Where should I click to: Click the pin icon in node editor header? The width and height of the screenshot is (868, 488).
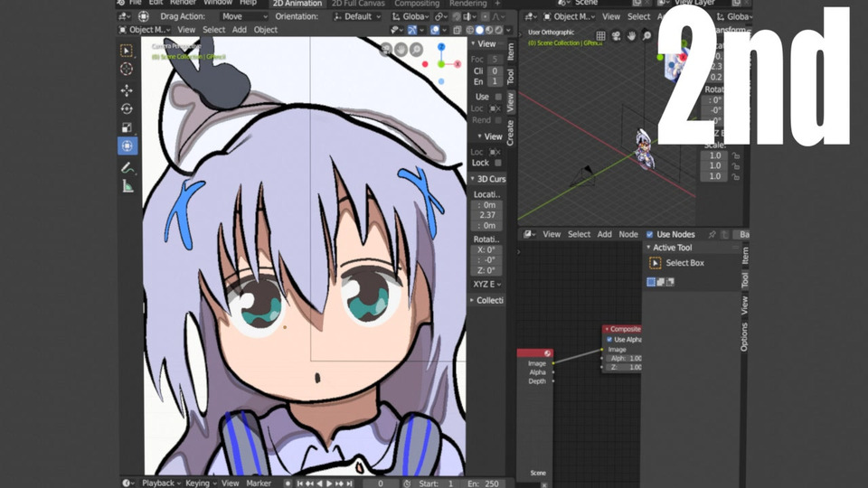[x=712, y=235]
